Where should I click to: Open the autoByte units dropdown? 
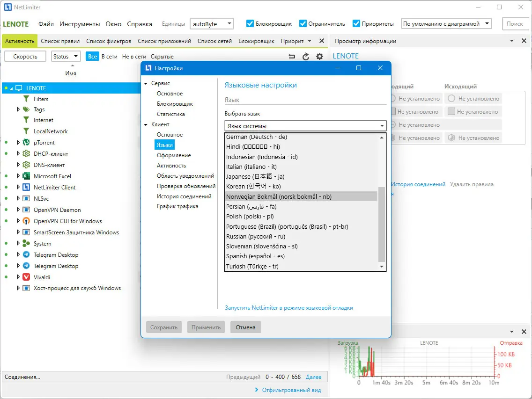[212, 24]
